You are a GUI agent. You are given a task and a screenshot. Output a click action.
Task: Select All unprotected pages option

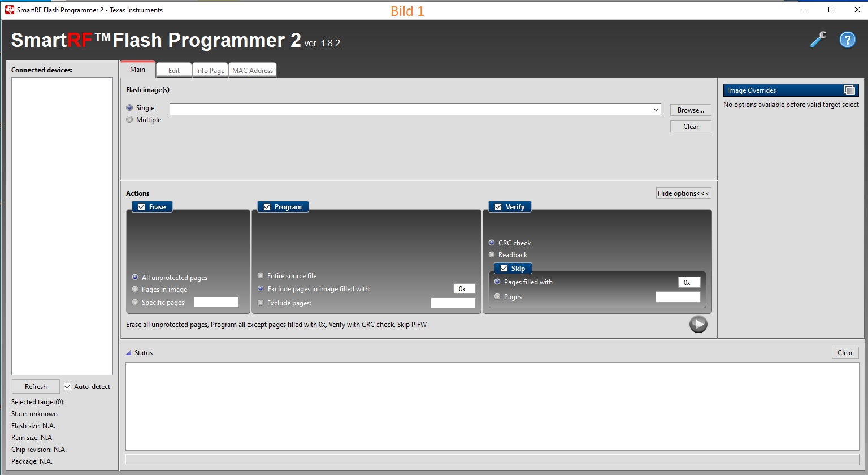point(135,277)
